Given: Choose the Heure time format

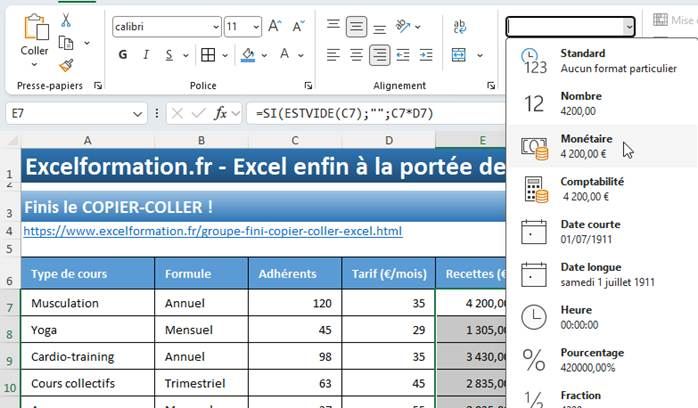Looking at the screenshot, I should pyautogui.click(x=602, y=317).
